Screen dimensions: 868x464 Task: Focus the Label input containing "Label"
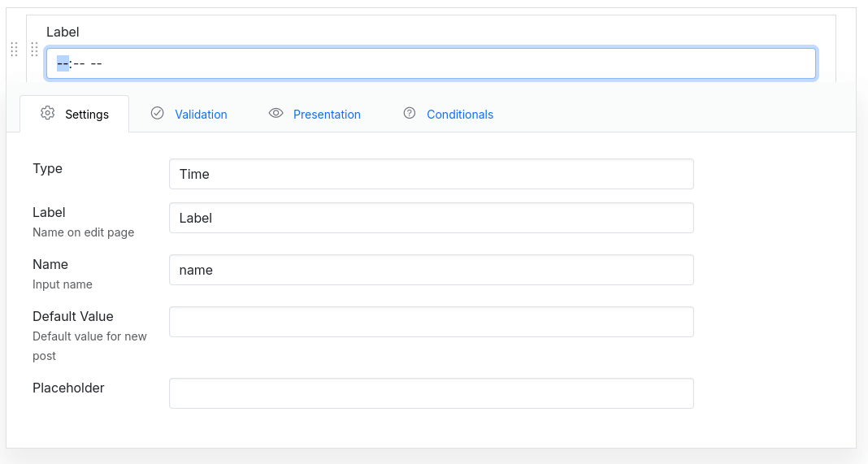click(x=431, y=218)
